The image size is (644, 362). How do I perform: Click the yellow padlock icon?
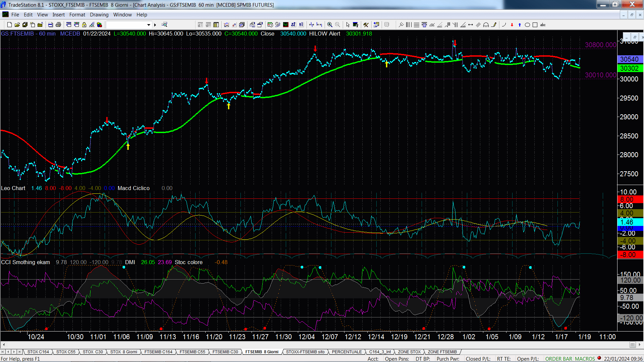(x=84, y=25)
